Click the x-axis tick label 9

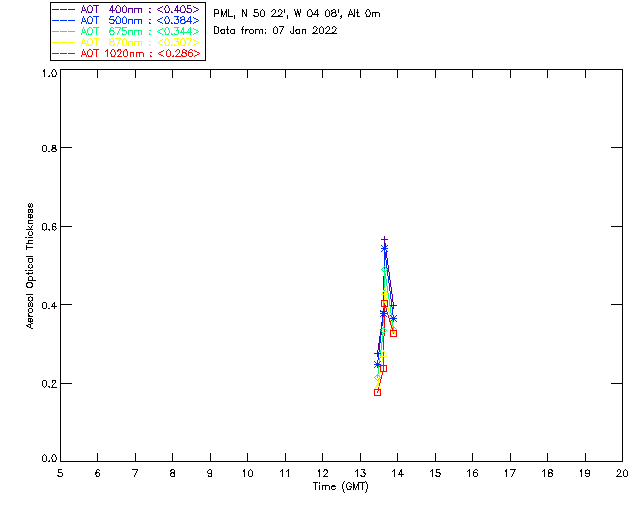coord(210,473)
